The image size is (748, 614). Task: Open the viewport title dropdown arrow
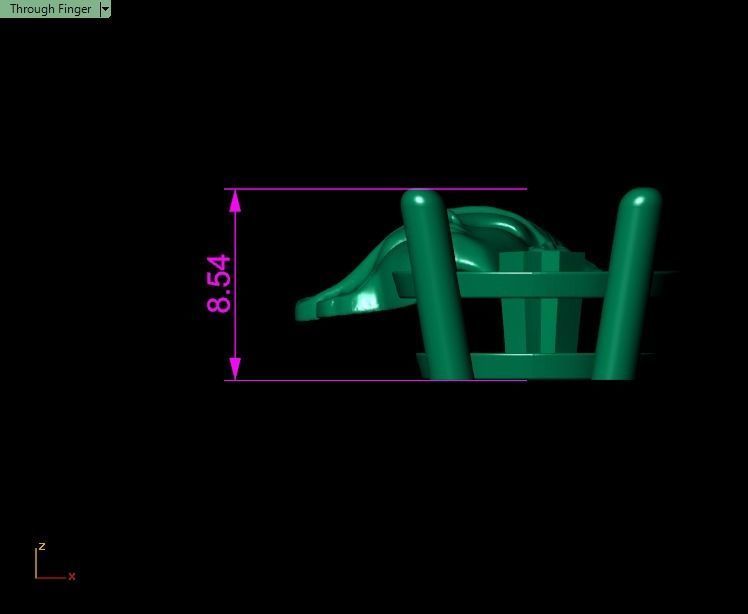click(x=105, y=9)
